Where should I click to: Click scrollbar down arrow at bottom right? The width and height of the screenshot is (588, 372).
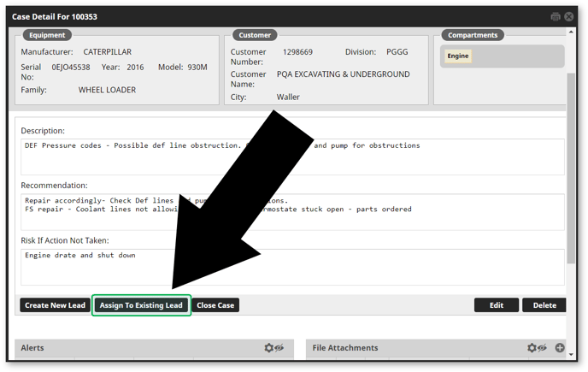pyautogui.click(x=571, y=354)
